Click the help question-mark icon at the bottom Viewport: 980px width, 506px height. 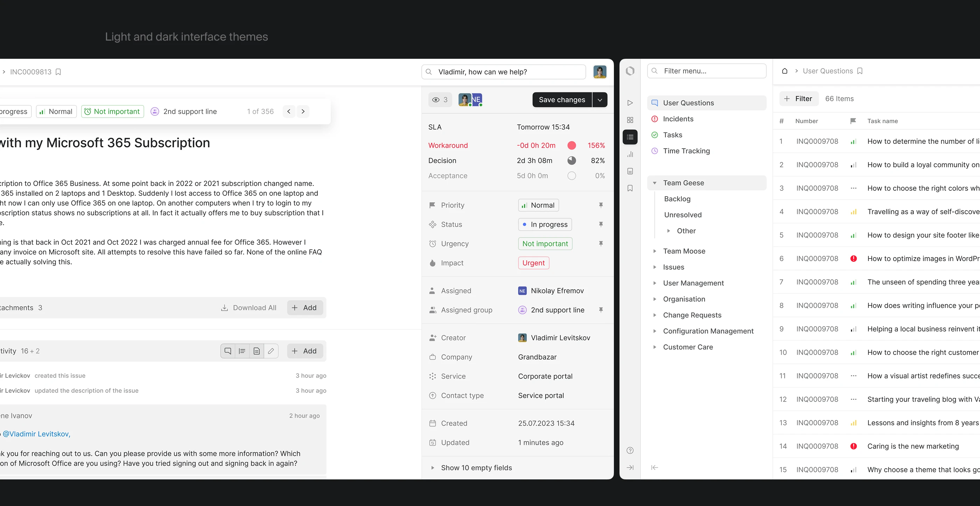pyautogui.click(x=630, y=450)
